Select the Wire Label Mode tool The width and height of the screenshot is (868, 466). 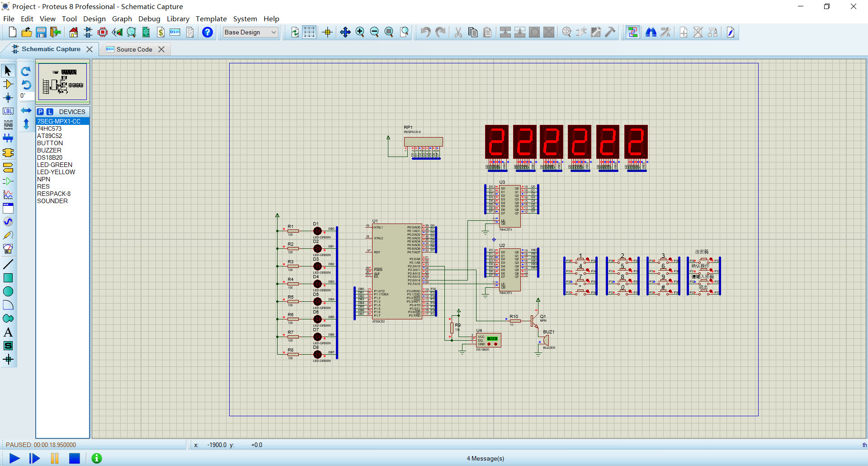pos(8,111)
